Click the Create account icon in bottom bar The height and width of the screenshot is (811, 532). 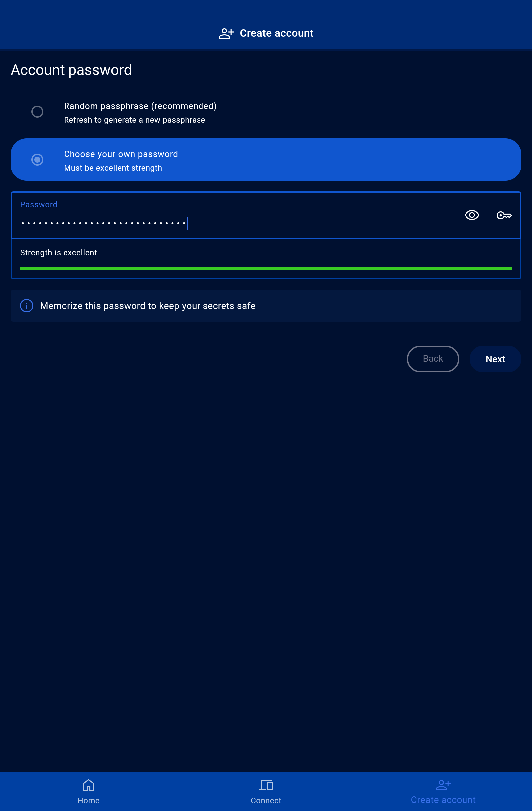[443, 785]
